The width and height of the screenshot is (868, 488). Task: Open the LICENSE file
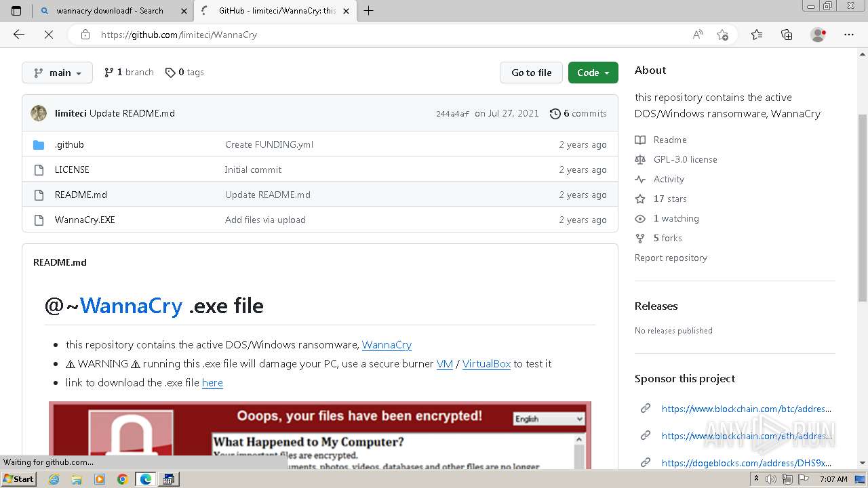pos(72,169)
